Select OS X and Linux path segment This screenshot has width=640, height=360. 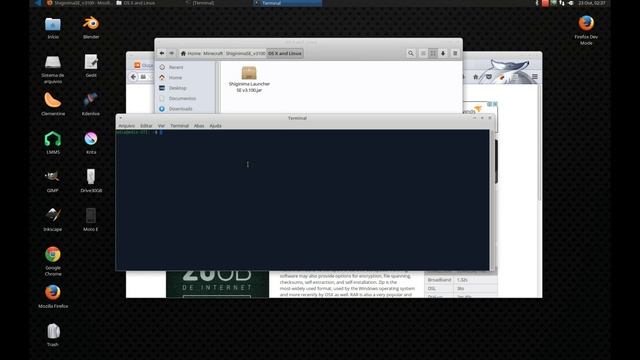[285, 53]
